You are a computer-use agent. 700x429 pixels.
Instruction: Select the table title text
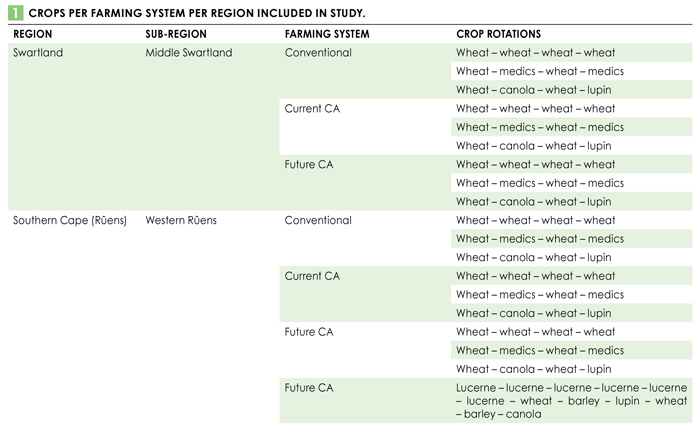(197, 13)
